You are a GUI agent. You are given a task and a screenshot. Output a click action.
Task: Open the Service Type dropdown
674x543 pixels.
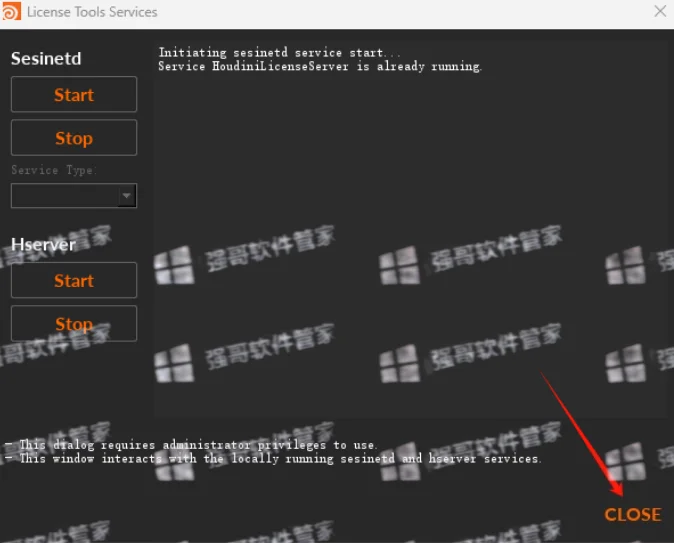[74, 196]
